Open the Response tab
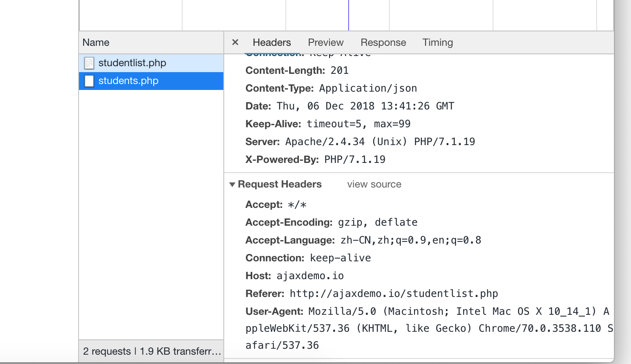 coord(383,42)
